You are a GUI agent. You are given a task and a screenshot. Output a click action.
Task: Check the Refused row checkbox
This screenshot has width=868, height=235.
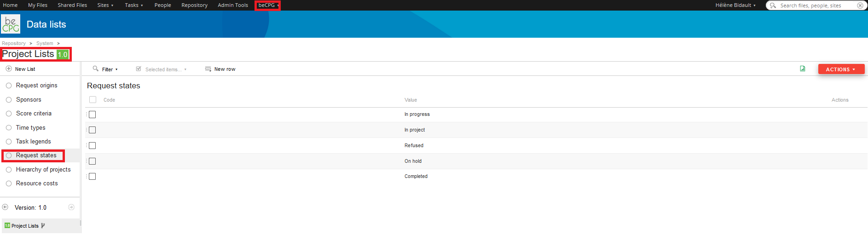point(93,146)
